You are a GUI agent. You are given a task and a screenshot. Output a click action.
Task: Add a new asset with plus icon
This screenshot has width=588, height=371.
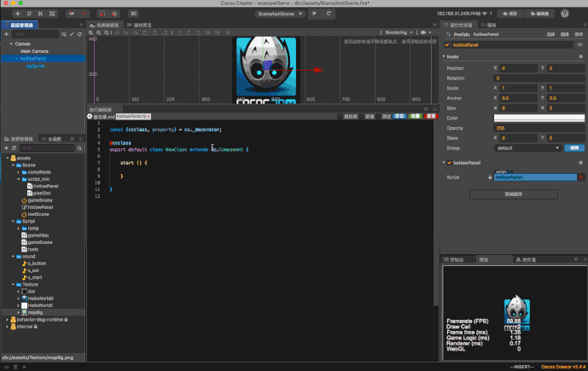coord(6,148)
